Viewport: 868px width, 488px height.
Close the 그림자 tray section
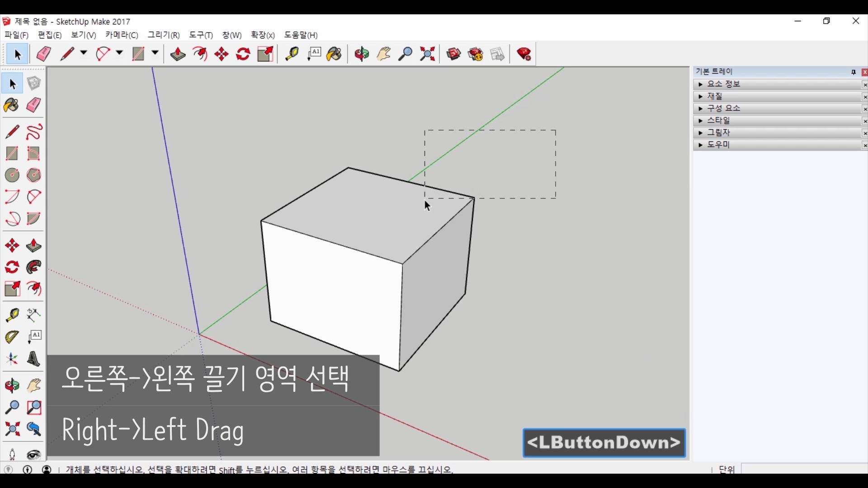(864, 133)
